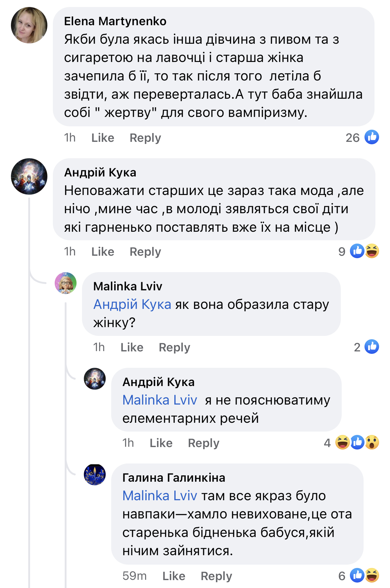Viewport: 390px width, 588px height.
Task: Reply to Elena Martynenko's comment
Action: click(x=145, y=138)
